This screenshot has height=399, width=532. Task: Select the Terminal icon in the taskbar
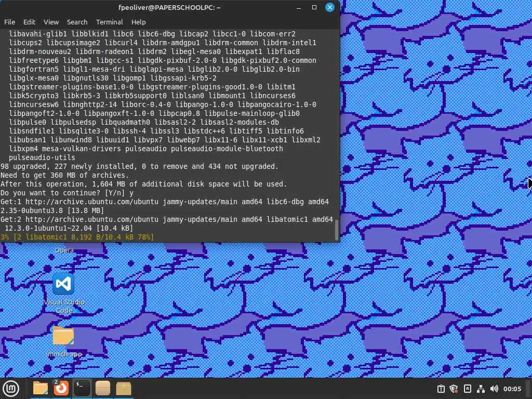point(82,388)
